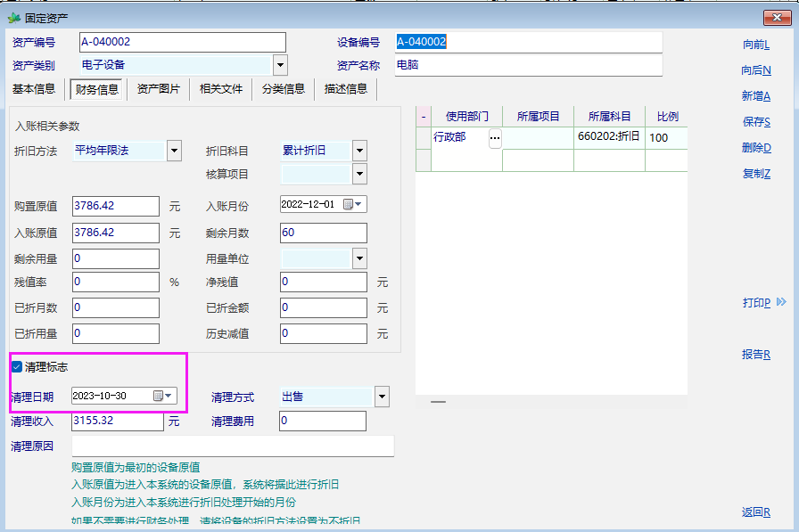Close the 固定资产 window
Image resolution: width=799 pixels, height=532 pixels.
(772, 18)
